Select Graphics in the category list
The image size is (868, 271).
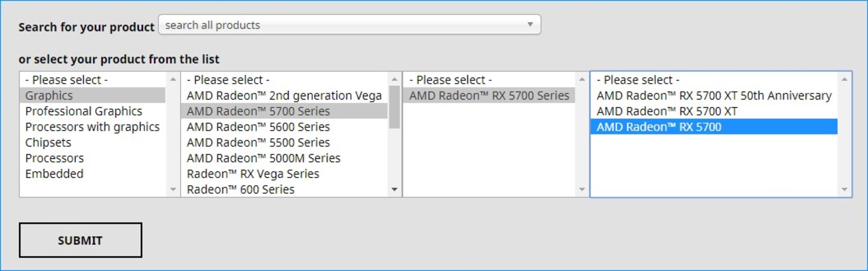(49, 95)
